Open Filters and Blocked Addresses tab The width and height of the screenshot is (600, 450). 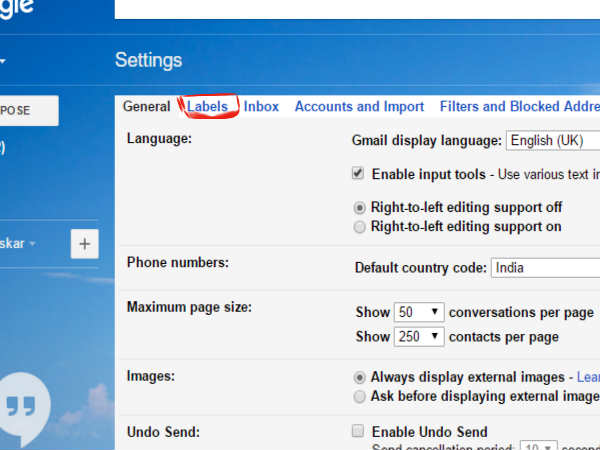point(520,106)
